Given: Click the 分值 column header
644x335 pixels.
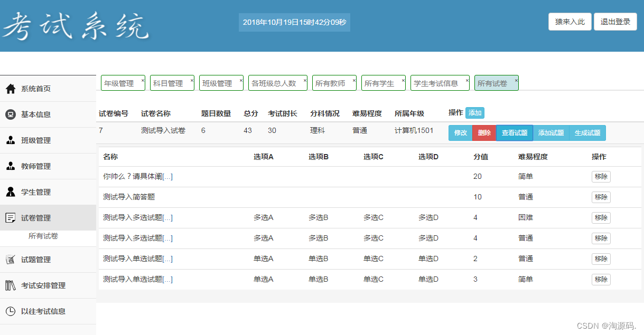Looking at the screenshot, I should (481, 157).
